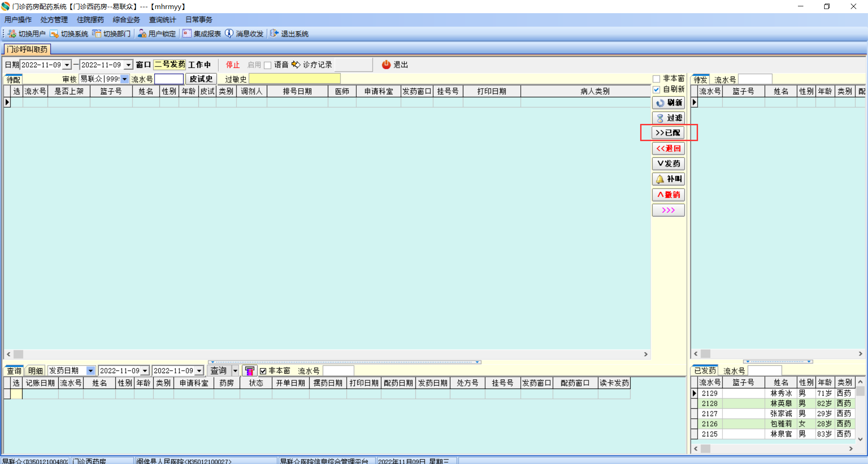Click the 已发药 list scroll-down arrow
Screen dimensions: 868x464
coord(861,439)
